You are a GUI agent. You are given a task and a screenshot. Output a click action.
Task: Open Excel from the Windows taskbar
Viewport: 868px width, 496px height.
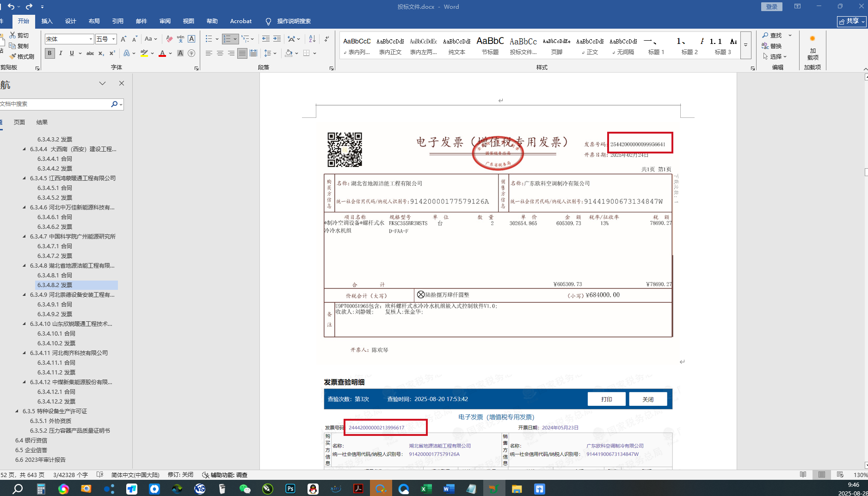[426, 489]
